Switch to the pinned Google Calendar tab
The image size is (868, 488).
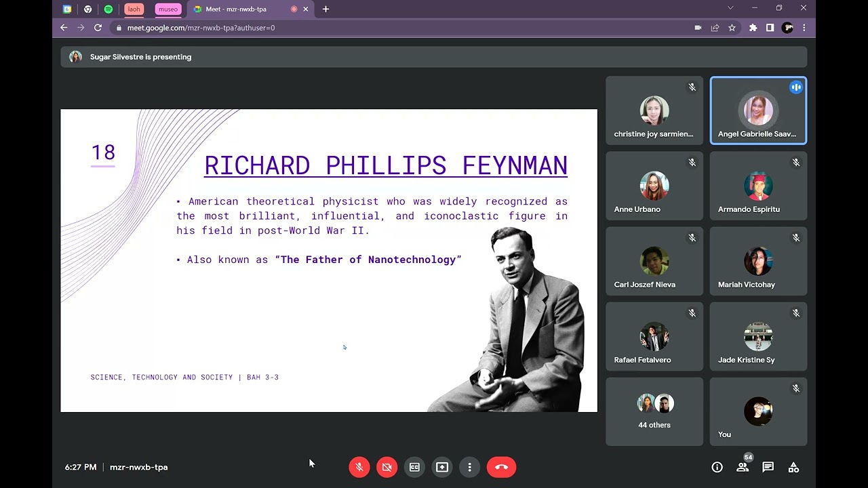click(67, 9)
